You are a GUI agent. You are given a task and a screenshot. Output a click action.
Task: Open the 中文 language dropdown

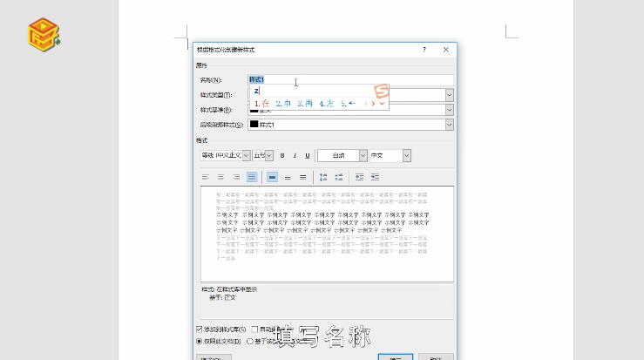click(x=406, y=155)
